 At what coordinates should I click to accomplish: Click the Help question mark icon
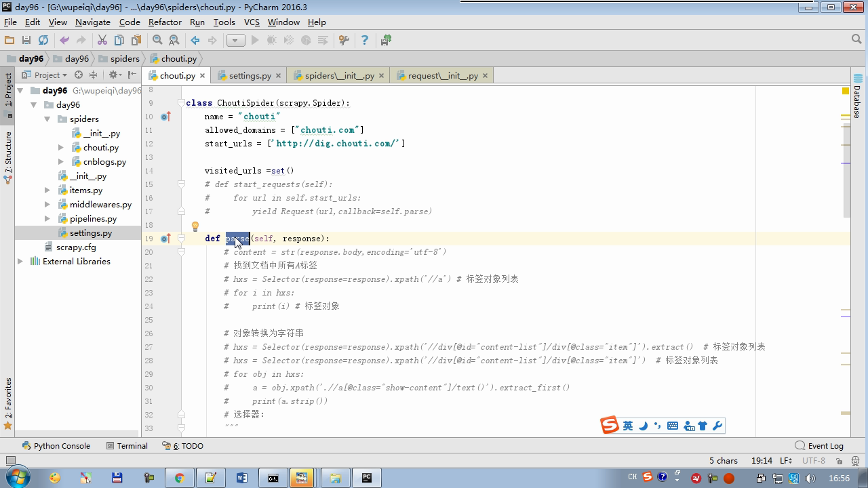[x=364, y=41]
